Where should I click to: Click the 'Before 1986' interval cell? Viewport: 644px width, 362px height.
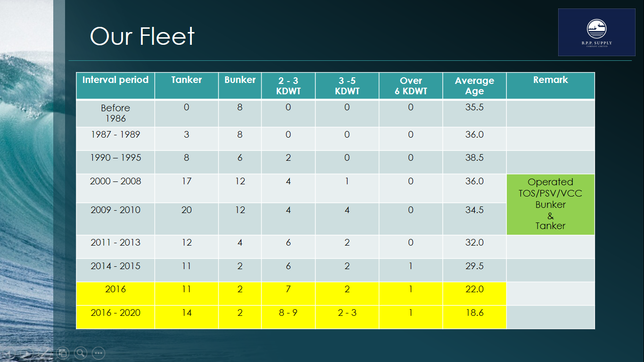pos(116,113)
